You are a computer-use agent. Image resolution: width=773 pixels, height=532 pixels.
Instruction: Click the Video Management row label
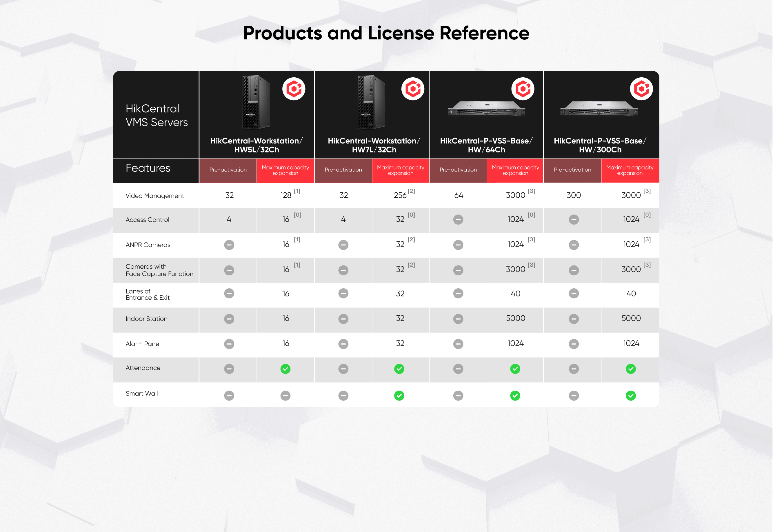155,196
